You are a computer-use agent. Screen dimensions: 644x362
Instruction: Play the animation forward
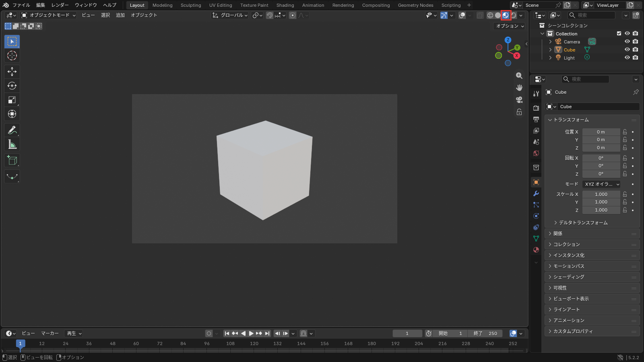[251, 333]
